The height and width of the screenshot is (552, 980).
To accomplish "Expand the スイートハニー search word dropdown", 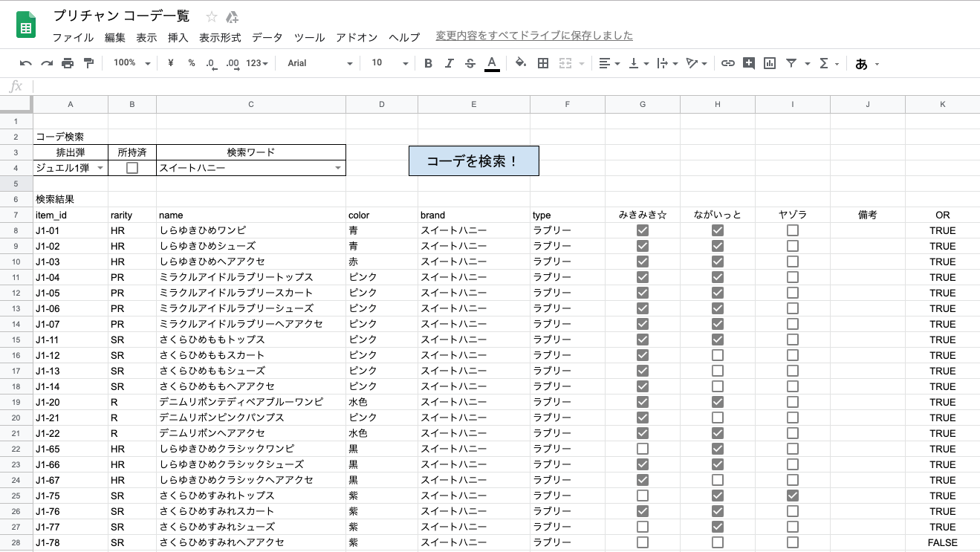I will [x=338, y=168].
